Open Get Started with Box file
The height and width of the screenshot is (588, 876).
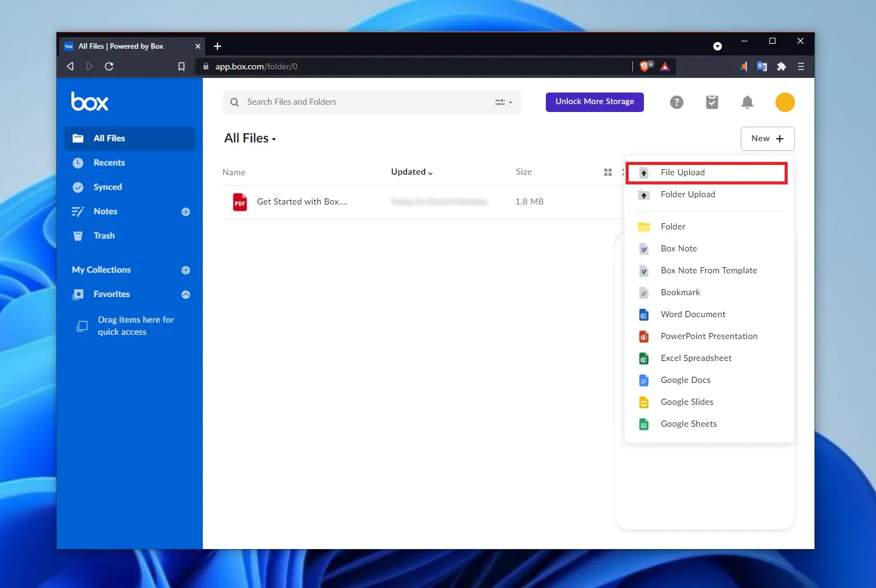click(x=302, y=201)
